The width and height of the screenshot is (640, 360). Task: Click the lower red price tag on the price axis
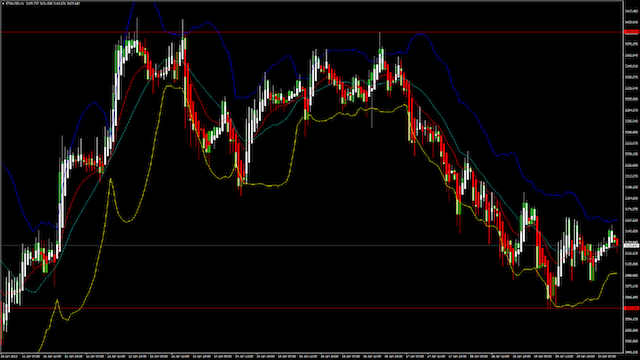[x=631, y=308]
